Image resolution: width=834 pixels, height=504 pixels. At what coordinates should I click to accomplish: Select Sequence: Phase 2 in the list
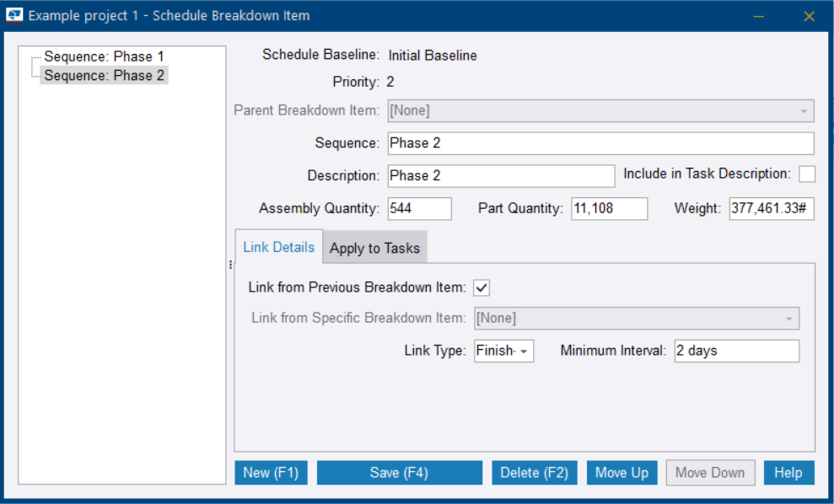(104, 75)
